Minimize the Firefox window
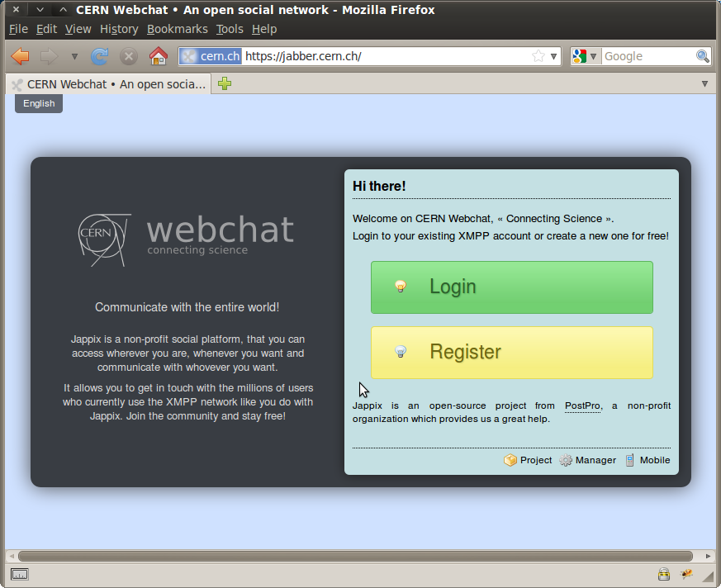 point(40,9)
